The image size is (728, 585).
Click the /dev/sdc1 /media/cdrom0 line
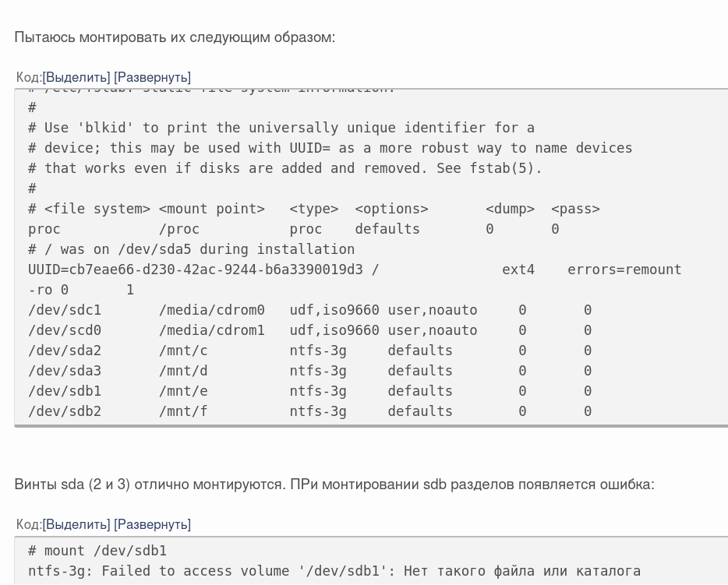pos(309,310)
